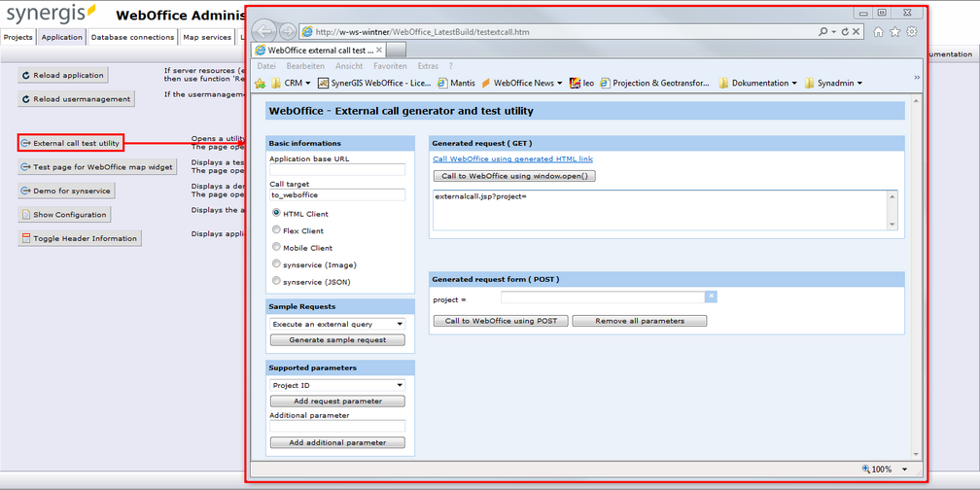Viewport: 980px width, 490px height.
Task: Open the Bearbeiten menu
Action: point(305,66)
